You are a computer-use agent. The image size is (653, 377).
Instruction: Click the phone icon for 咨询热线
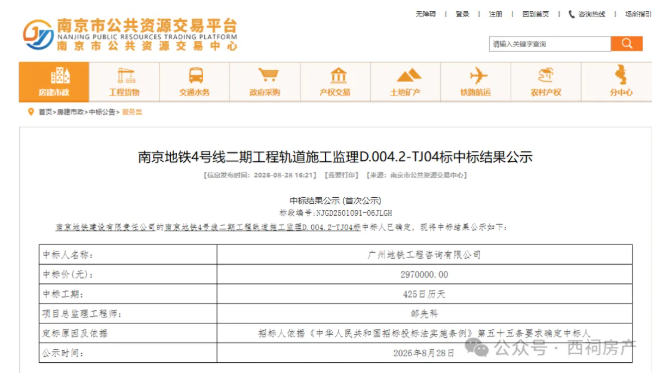[572, 14]
